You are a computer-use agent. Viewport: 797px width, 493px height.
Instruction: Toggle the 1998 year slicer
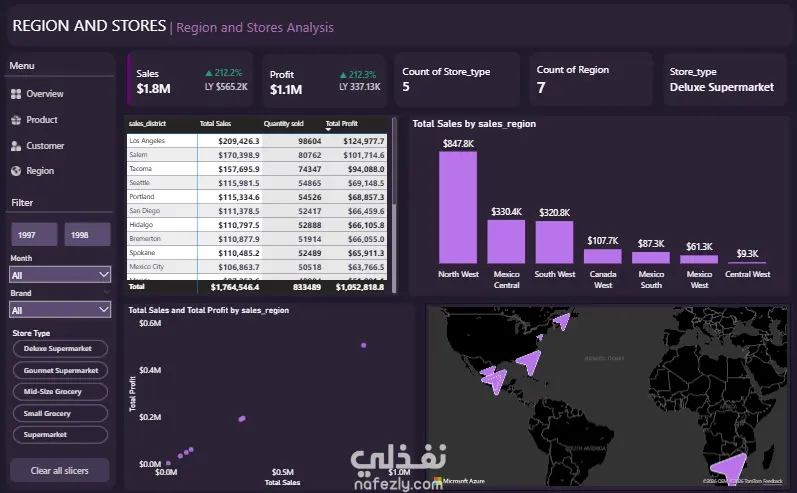pyautogui.click(x=87, y=235)
